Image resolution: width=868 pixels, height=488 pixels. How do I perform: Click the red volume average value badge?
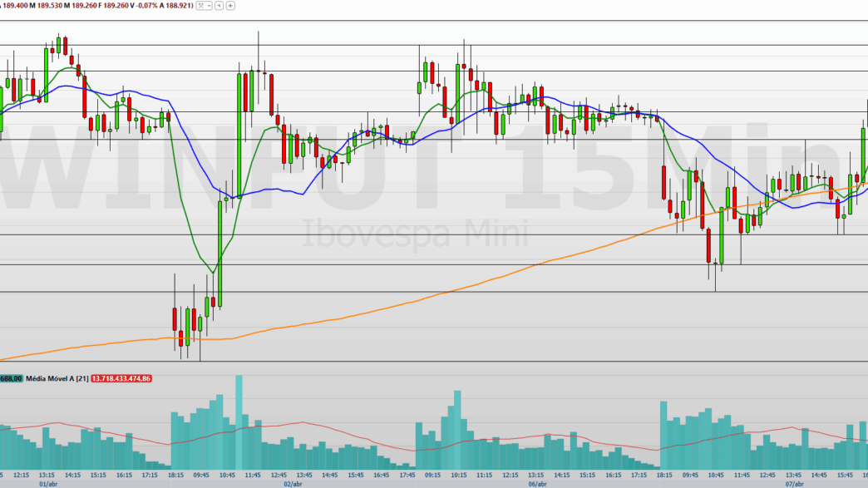[121, 378]
